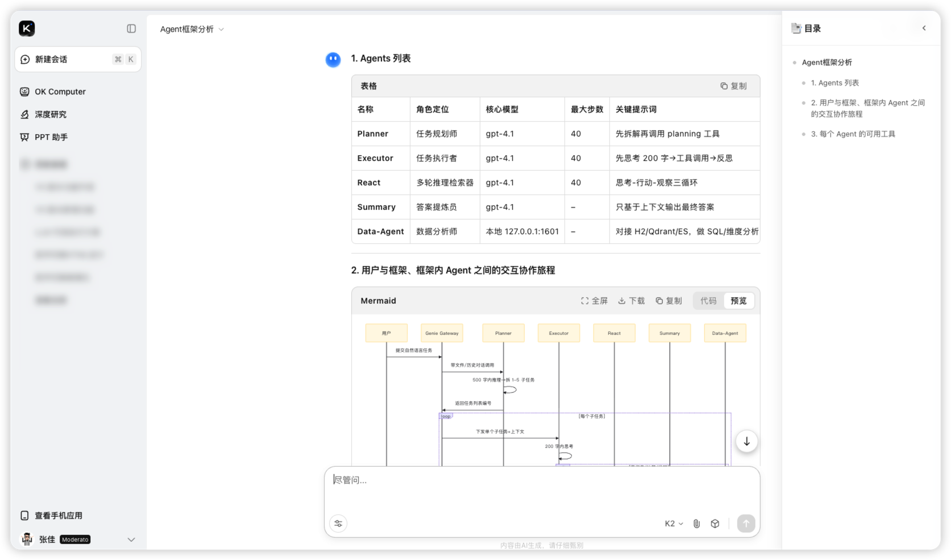Viewport: 951px width, 560px height.
Task: Click the Kimi logo icon
Action: (27, 28)
